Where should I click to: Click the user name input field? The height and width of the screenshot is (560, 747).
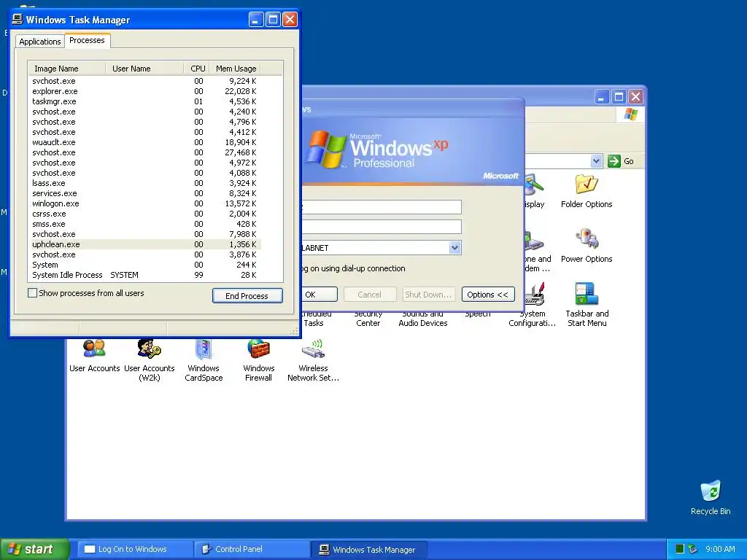tap(382, 206)
